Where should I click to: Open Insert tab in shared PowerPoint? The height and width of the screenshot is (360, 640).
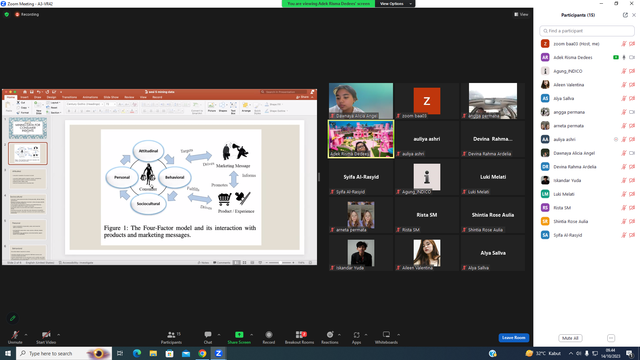24,97
